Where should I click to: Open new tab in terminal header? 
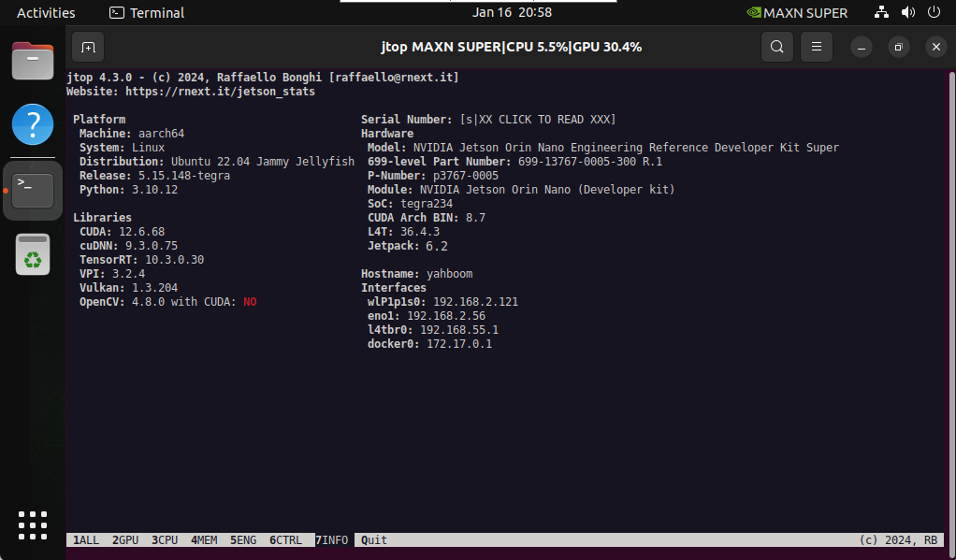tap(88, 47)
